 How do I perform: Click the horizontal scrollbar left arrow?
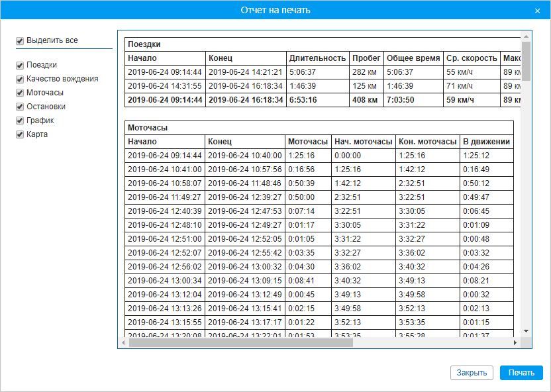123,343
